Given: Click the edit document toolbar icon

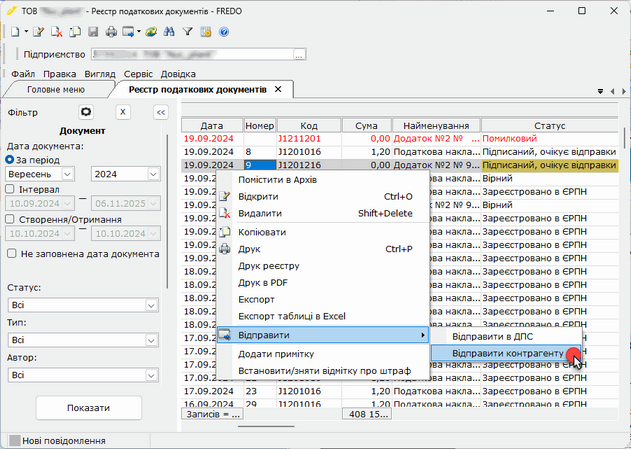Looking at the screenshot, I should tap(38, 32).
